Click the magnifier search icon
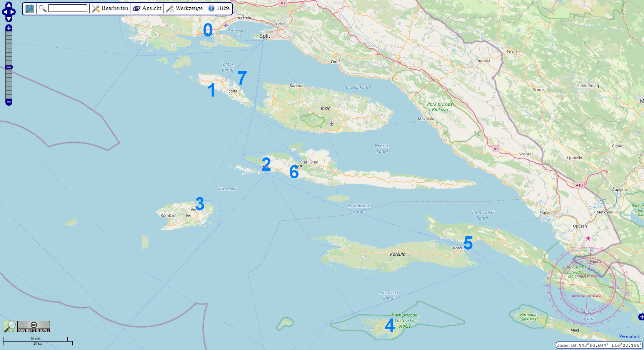644x350 pixels. [x=43, y=8]
